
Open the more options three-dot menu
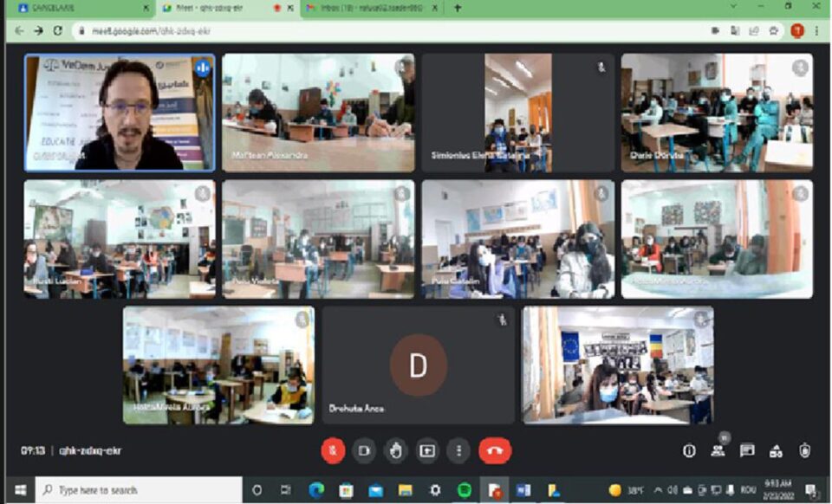click(458, 450)
